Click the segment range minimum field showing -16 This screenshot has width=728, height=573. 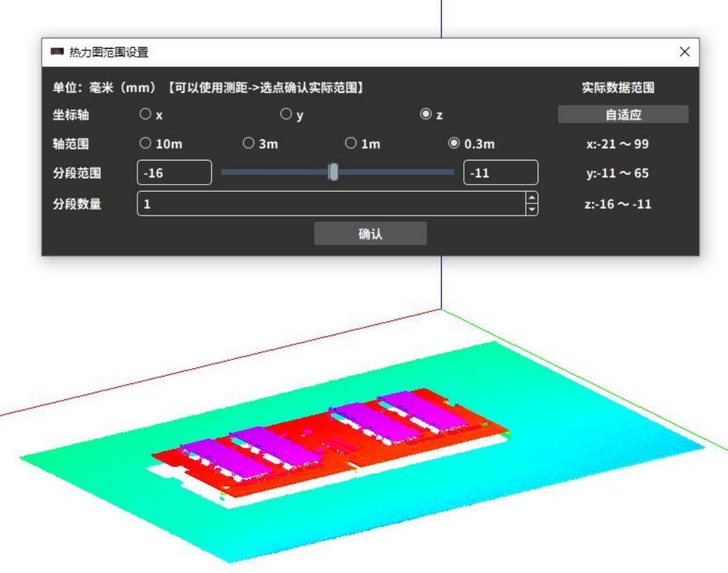(x=174, y=173)
